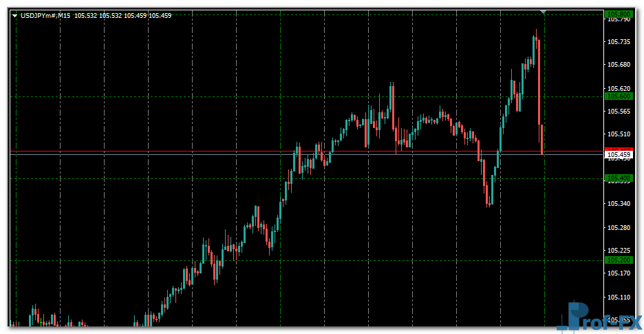This screenshot has height=334, width=644.
Task: Click the 105.110 value on price scale
Action: pos(619,298)
